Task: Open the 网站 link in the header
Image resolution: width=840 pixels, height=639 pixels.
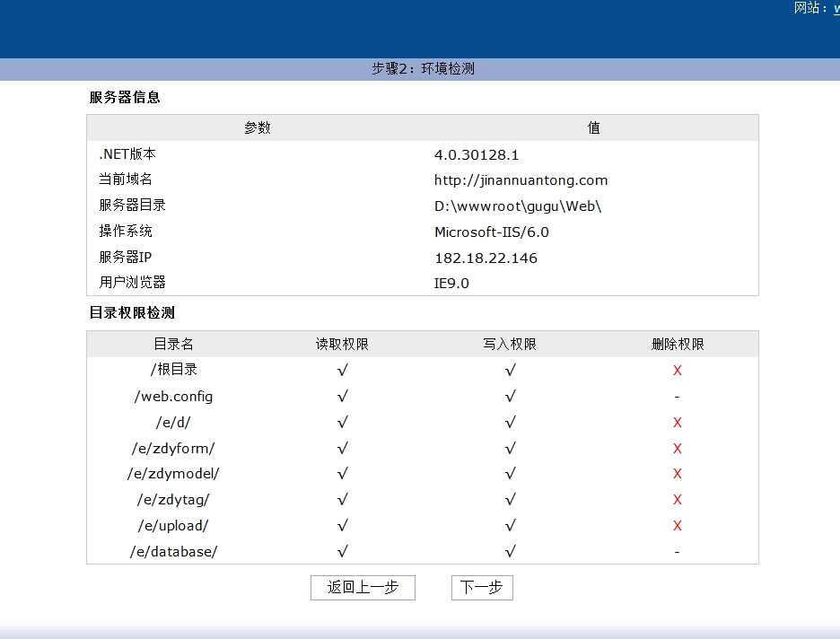Action: [x=836, y=8]
